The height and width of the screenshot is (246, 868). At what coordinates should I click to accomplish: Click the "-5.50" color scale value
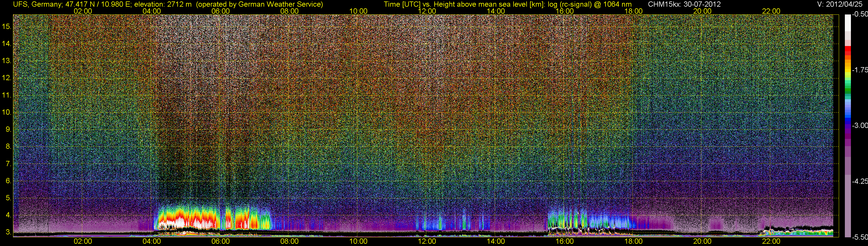click(x=860, y=237)
